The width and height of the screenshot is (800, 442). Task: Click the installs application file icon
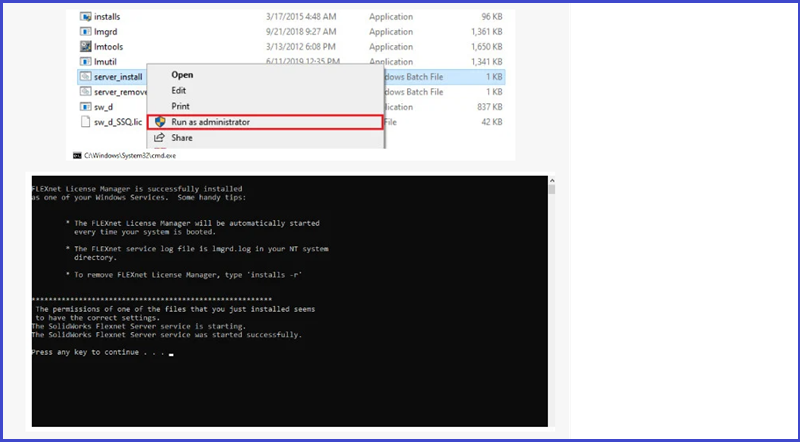click(85, 17)
